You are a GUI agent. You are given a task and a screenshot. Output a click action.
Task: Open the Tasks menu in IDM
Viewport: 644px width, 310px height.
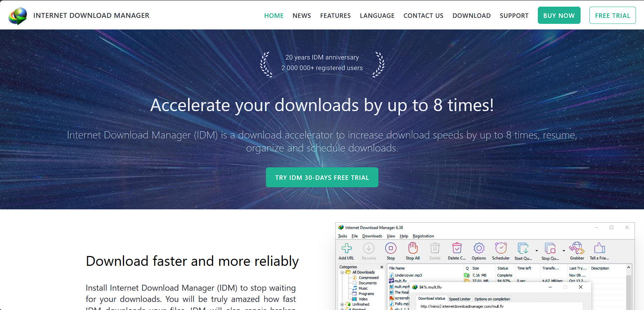[342, 236]
